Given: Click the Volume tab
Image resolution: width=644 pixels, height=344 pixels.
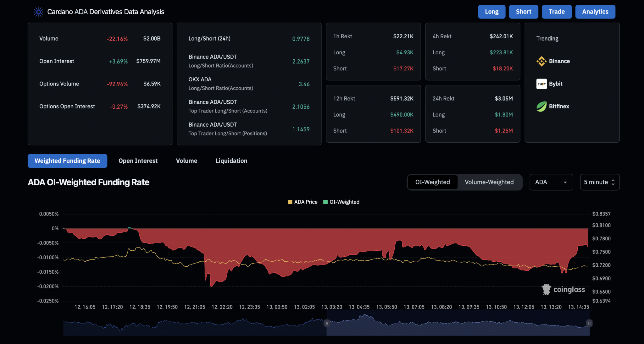Looking at the screenshot, I should [x=186, y=161].
